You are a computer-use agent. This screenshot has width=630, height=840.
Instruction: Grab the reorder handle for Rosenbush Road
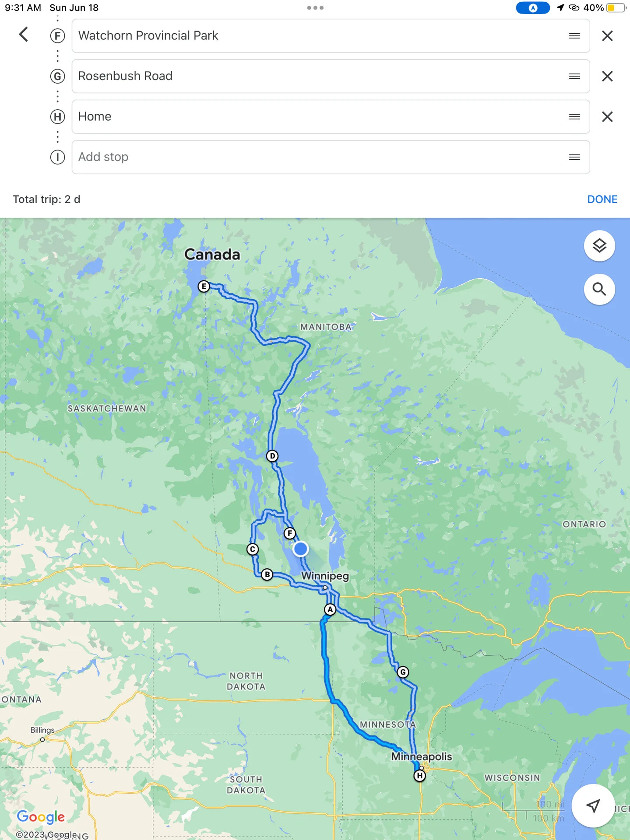tap(574, 76)
